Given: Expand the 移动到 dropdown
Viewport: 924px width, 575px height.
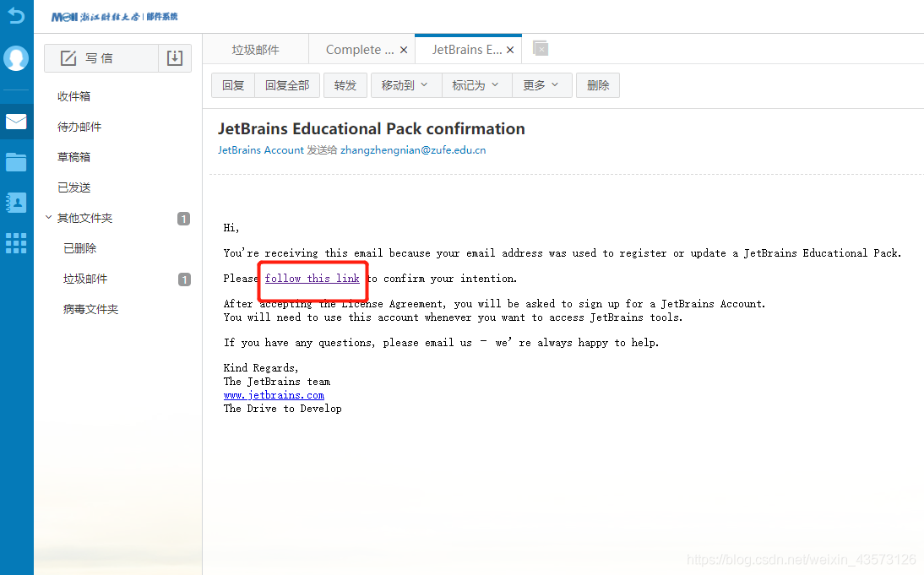Looking at the screenshot, I should [405, 85].
